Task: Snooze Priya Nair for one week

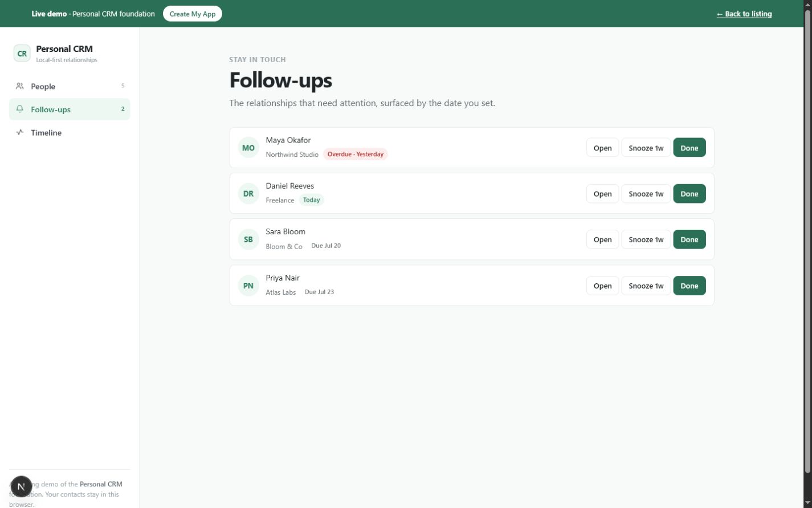Action: pyautogui.click(x=646, y=286)
